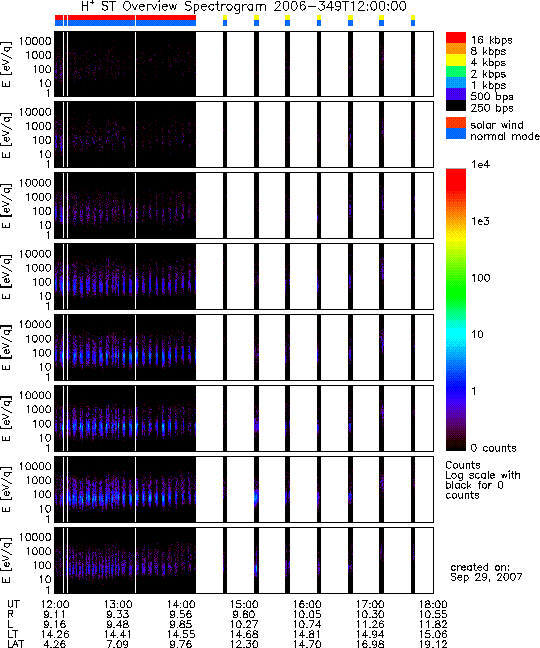Select the green 2 kbps legend swatch
Screen dimensions: 540x648
pos(456,72)
